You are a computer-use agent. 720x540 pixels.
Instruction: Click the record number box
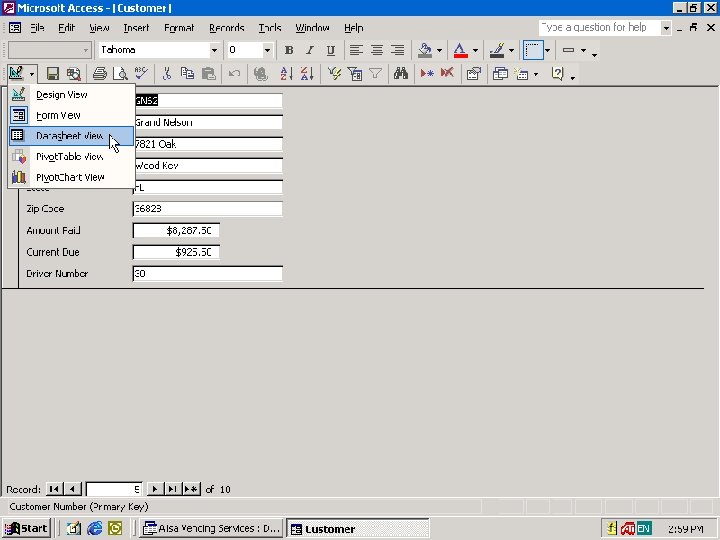coord(114,489)
